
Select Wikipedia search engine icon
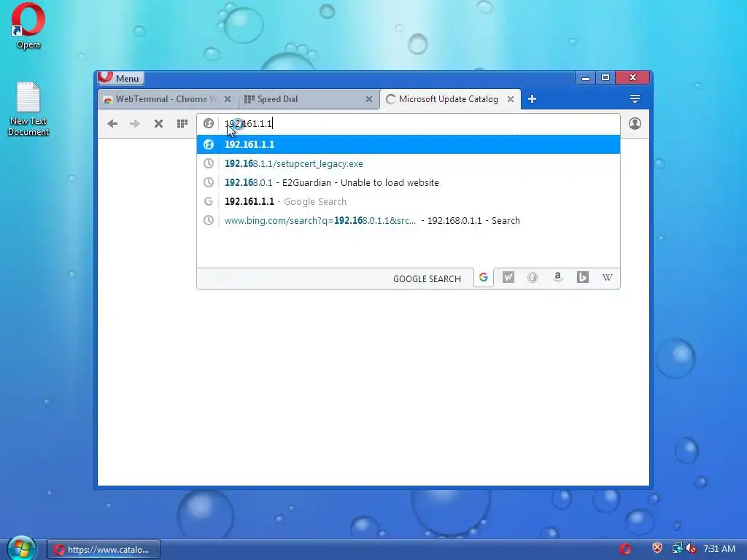coord(607,278)
